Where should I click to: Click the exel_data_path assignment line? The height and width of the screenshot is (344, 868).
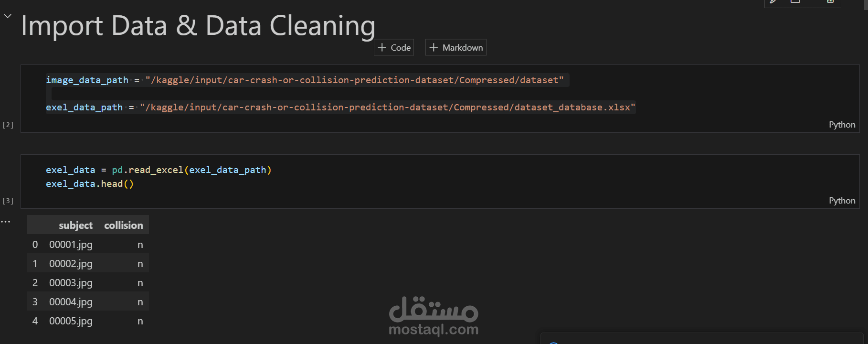[x=340, y=107]
